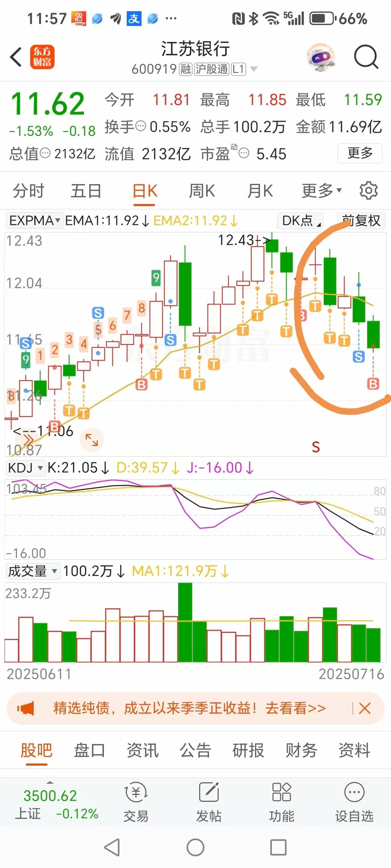391x868 pixels.
Task: Tap the back arrow icon
Action: tap(16, 57)
